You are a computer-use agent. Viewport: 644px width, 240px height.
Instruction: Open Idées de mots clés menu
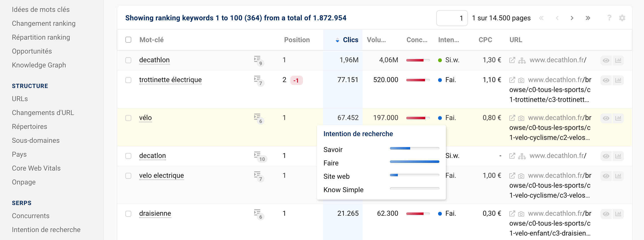pyautogui.click(x=41, y=9)
